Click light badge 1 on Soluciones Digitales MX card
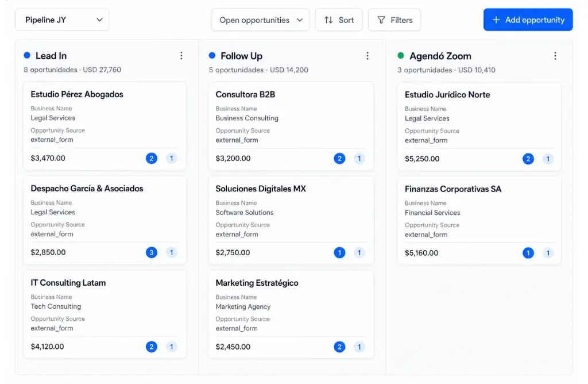This screenshot has height=384, width=588. point(359,253)
